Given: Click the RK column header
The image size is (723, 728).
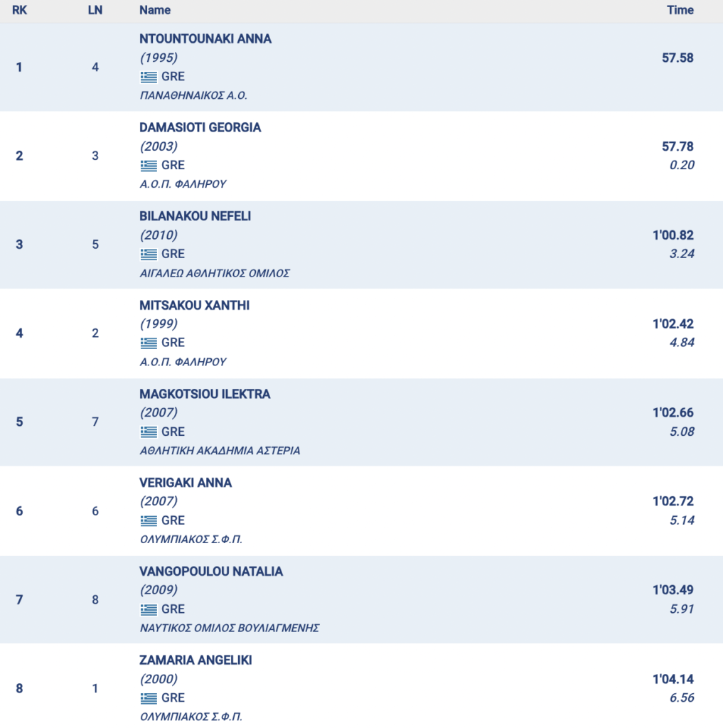Looking at the screenshot, I should 19,10.
